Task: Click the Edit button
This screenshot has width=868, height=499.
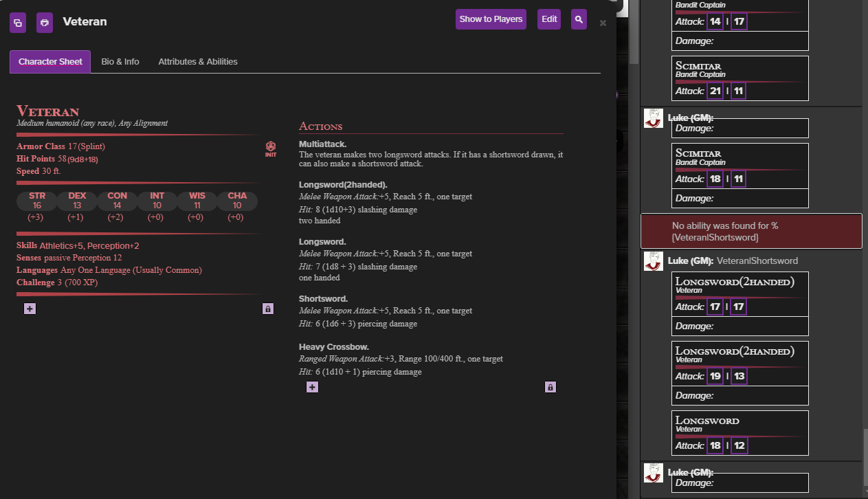Action: point(549,19)
